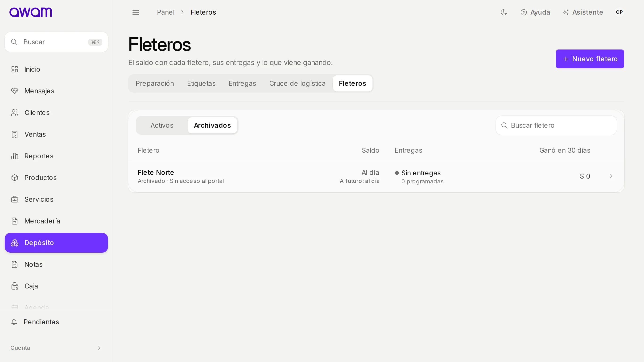The image size is (644, 362).
Task: Click the $ 0 amount
Action: click(x=585, y=177)
